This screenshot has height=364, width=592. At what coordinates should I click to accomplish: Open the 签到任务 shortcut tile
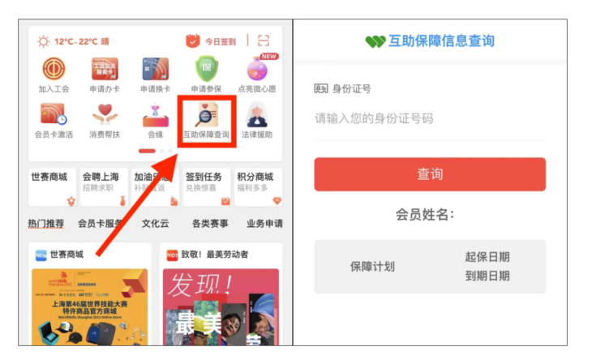point(207,187)
